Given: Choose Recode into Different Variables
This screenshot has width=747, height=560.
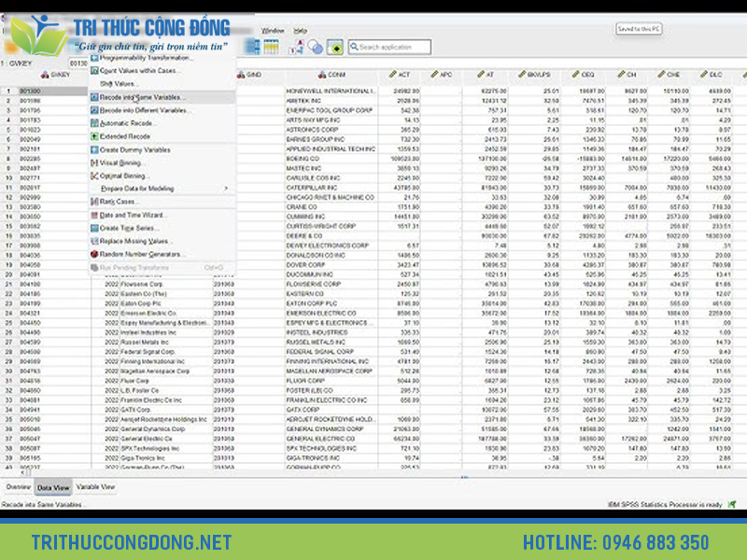Looking at the screenshot, I should click(162, 110).
